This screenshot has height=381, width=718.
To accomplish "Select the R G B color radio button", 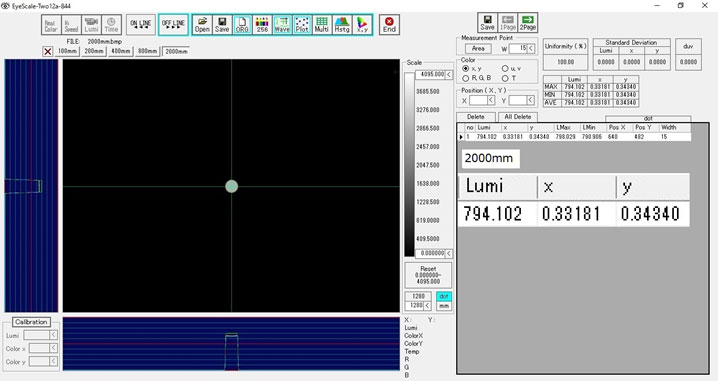I will [466, 78].
